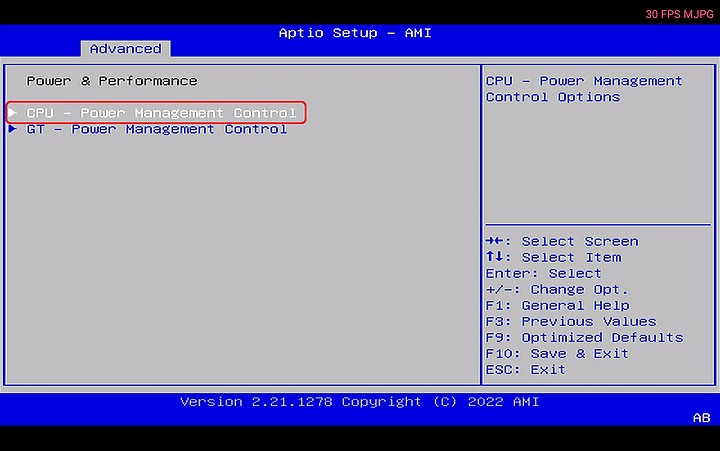720x451 pixels.
Task: Click the Version 2.21.1278 copyright text
Action: pos(360,402)
